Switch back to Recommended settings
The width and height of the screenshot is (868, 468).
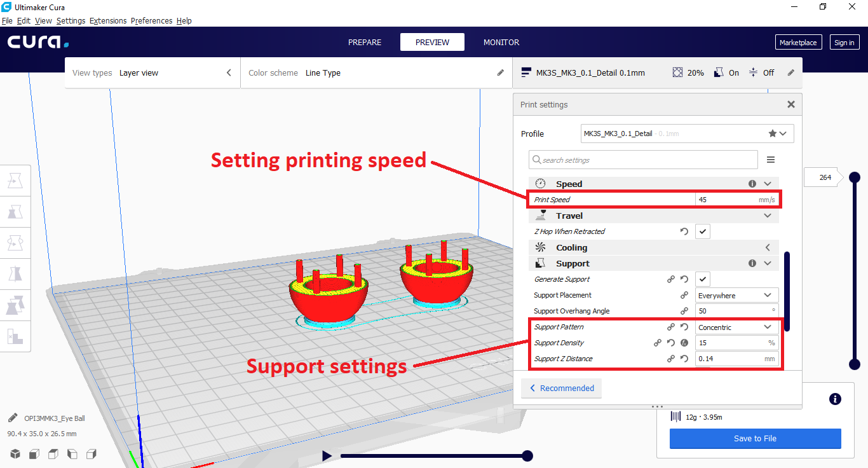[x=561, y=388]
